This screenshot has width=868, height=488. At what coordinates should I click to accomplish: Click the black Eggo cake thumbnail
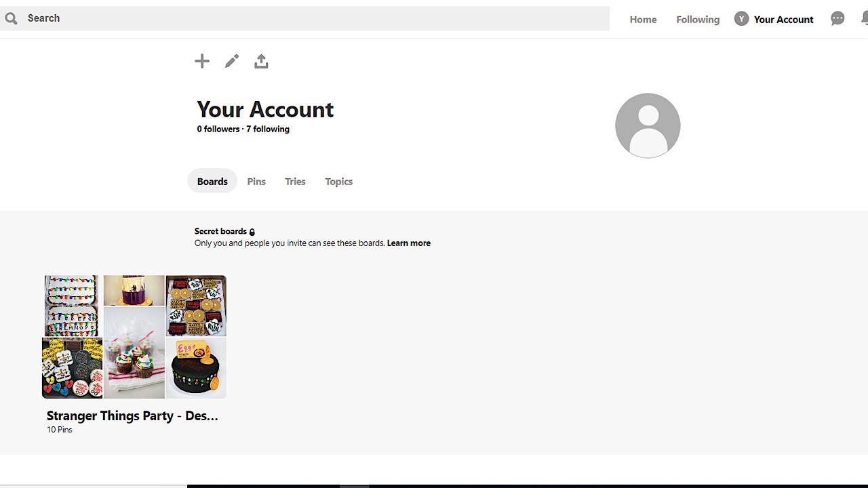[x=196, y=368]
